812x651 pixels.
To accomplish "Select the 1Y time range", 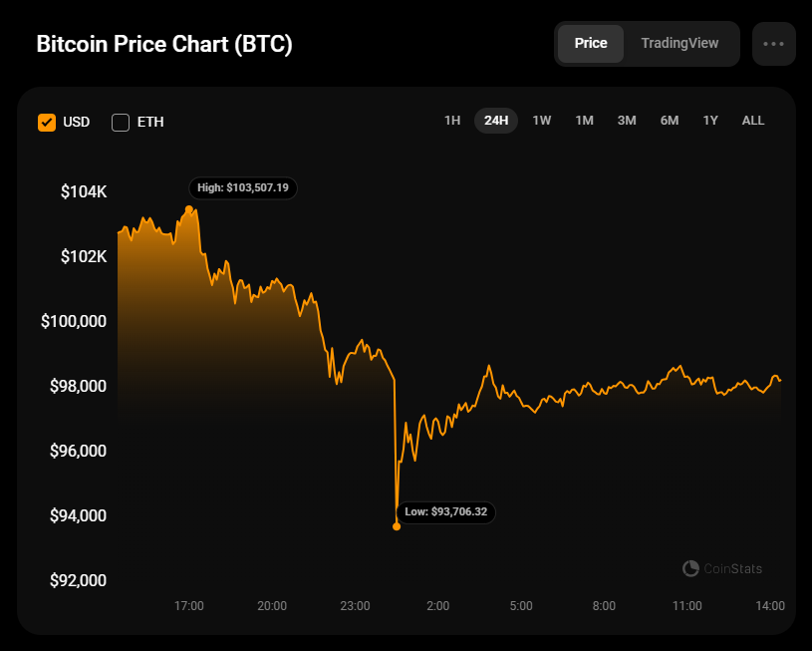I will click(710, 121).
